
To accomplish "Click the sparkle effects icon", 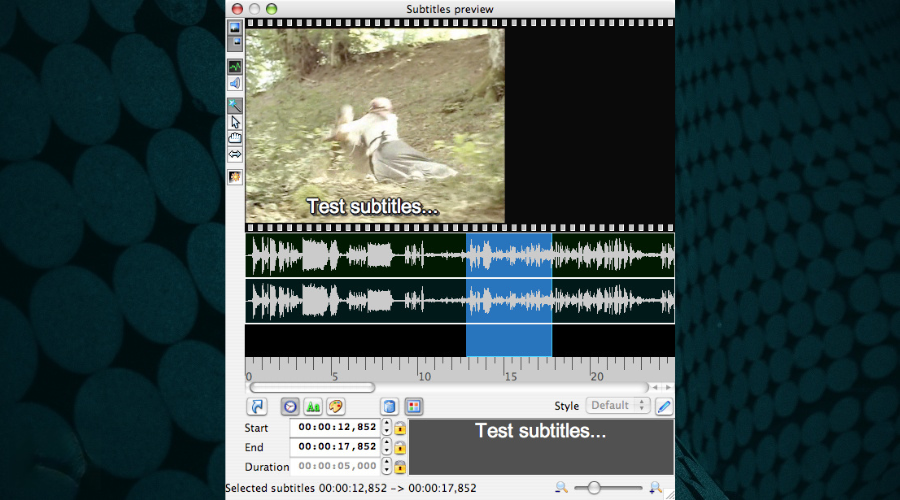I will (235, 177).
